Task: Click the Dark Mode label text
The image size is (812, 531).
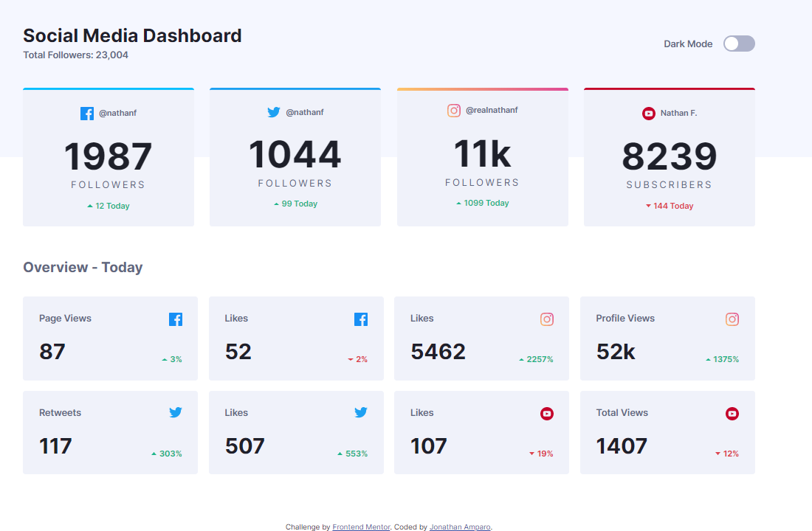Action: point(688,44)
